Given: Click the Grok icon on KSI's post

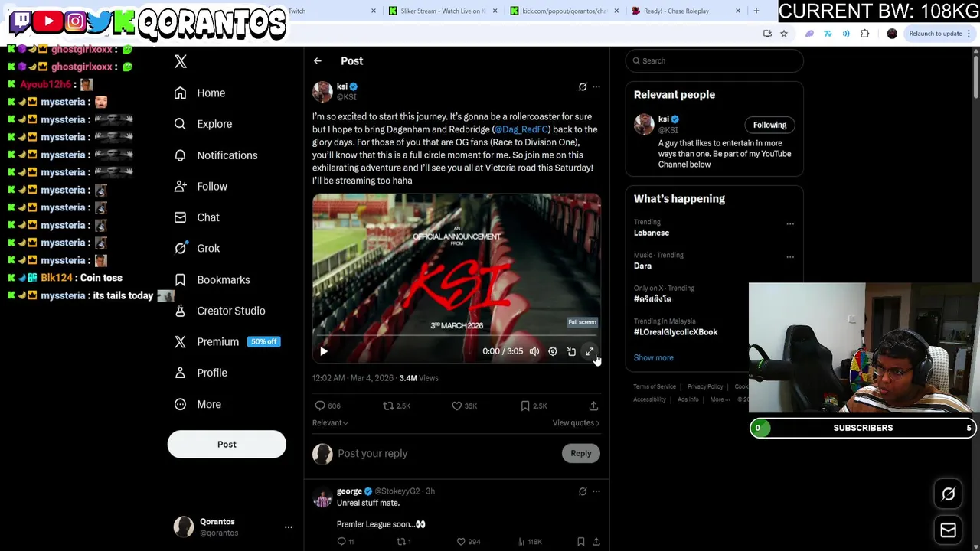Looking at the screenshot, I should click(583, 86).
